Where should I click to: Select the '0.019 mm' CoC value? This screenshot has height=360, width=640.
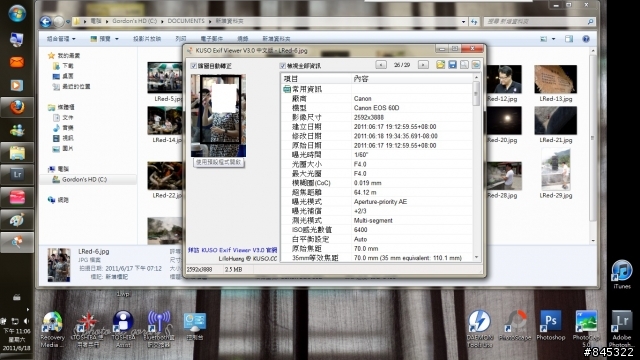pos(367,183)
